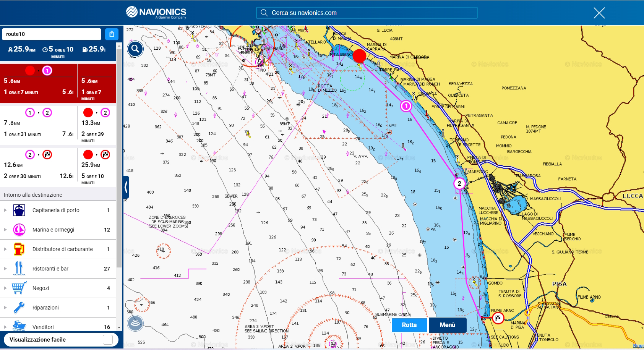
Task: Open the Rotta button
Action: click(409, 325)
